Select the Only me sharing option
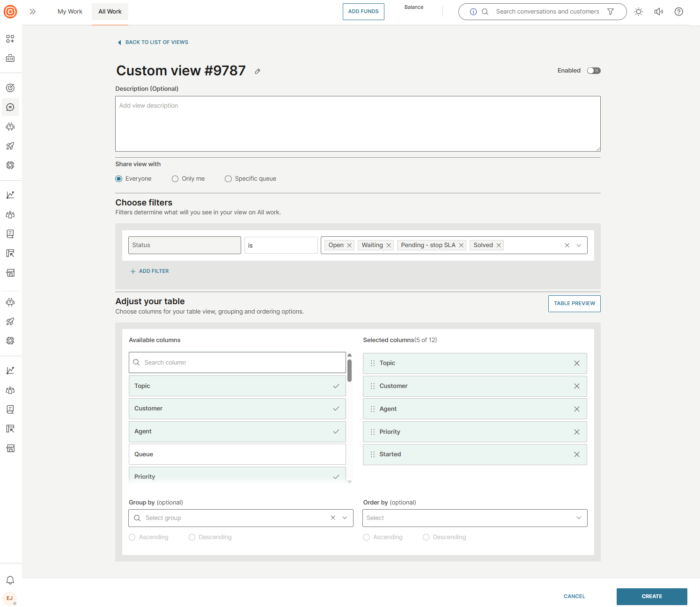 (175, 179)
